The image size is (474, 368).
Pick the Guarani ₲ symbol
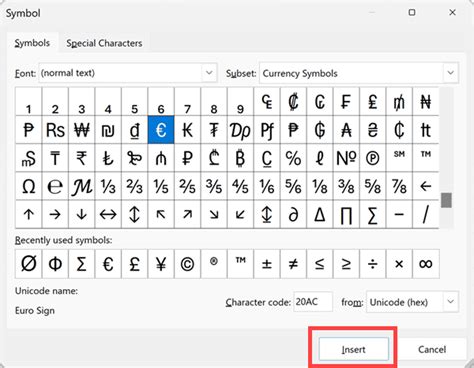coord(320,130)
